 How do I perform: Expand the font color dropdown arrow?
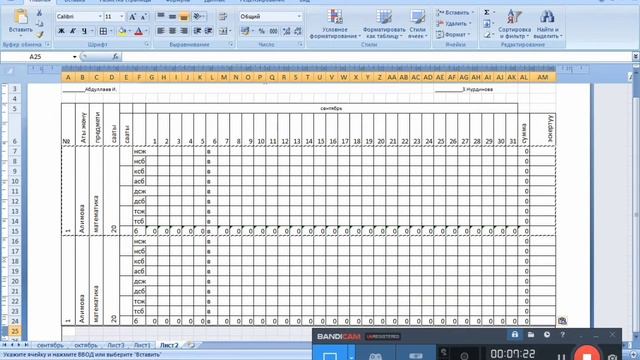[x=146, y=31]
